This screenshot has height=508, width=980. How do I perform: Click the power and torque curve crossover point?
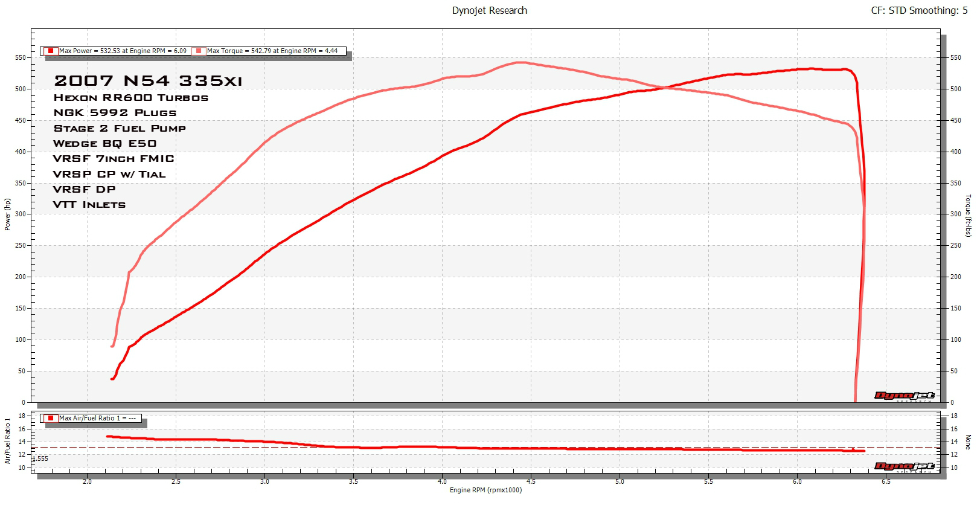[665, 88]
